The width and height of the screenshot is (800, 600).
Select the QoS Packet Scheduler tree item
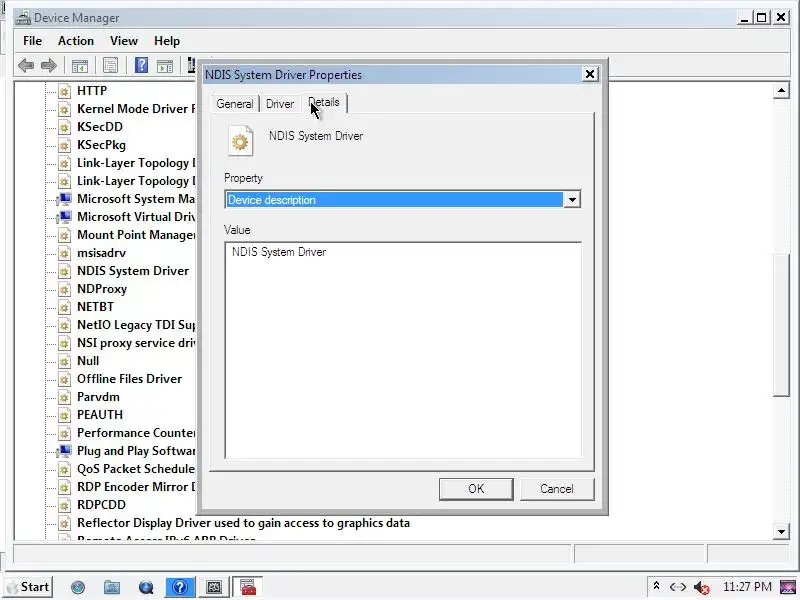pos(136,469)
